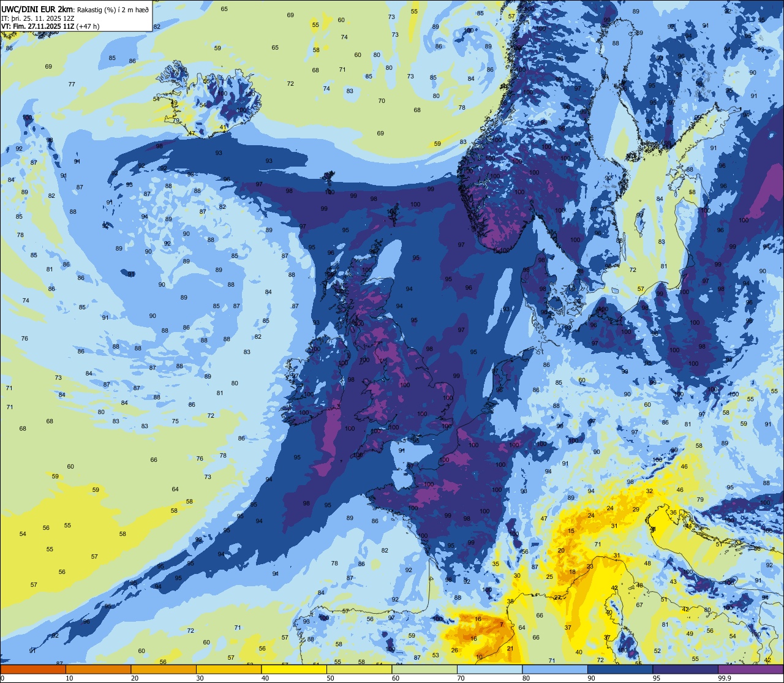
Task: Click the 95–99.9 indigo legend segment
Action: pyautogui.click(x=685, y=669)
